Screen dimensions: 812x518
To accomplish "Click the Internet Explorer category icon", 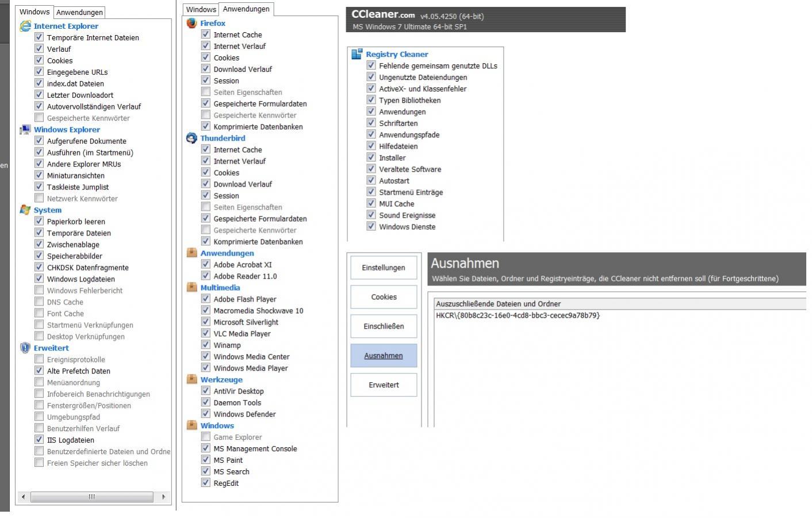I will pos(25,26).
